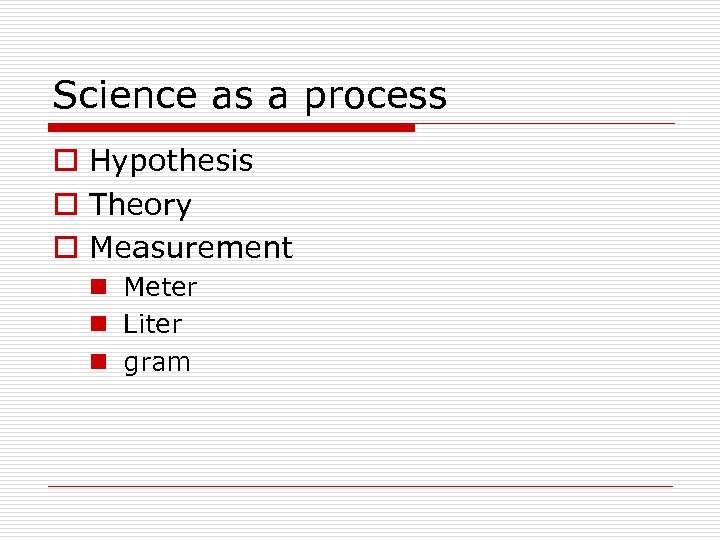Click the thin red line right of thick bar
Image resolution: width=720 pixels, height=540 pixels.
pyautogui.click(x=545, y=124)
